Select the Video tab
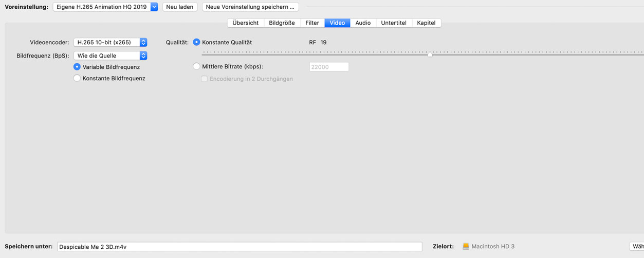Viewport: 644px width, 258px height. click(337, 23)
